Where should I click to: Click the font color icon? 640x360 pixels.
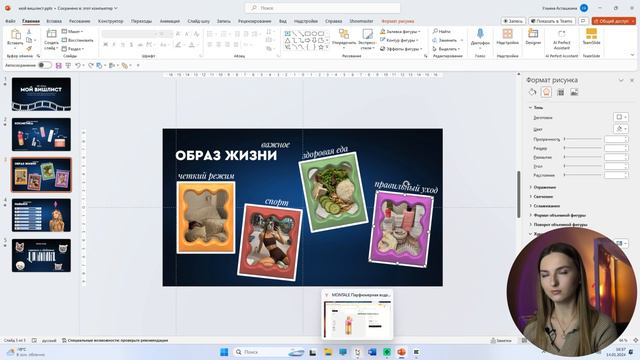point(191,44)
